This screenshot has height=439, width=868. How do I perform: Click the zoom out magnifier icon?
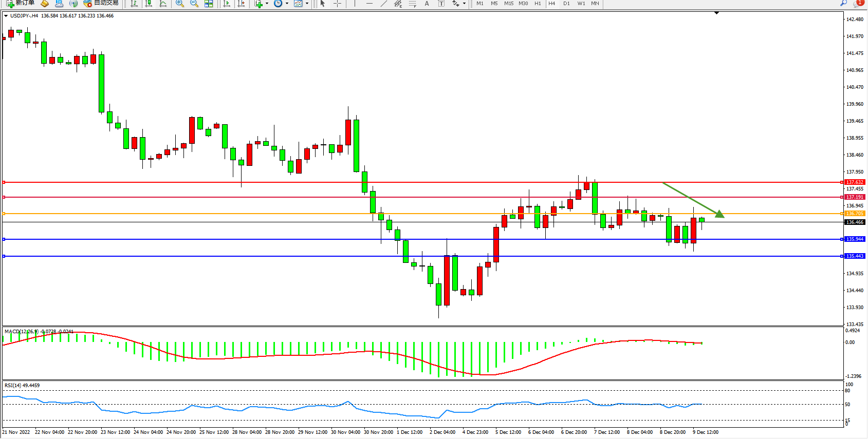tap(194, 4)
